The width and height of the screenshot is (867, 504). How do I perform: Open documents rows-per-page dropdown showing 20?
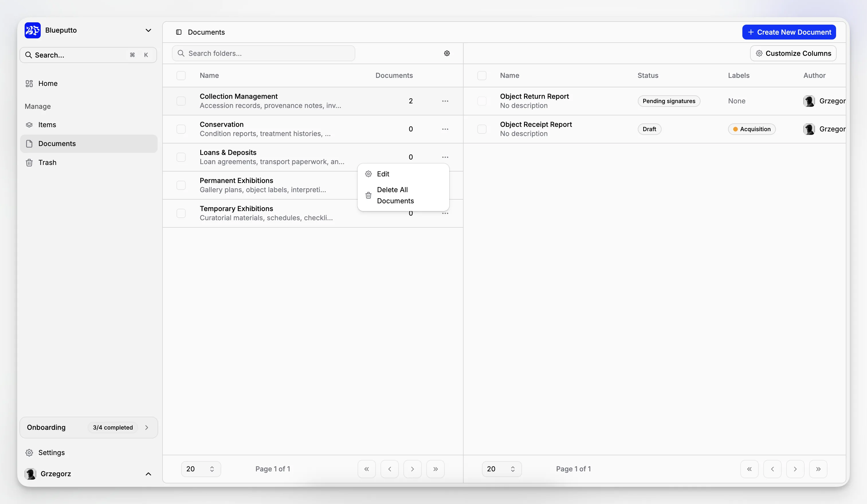502,469
